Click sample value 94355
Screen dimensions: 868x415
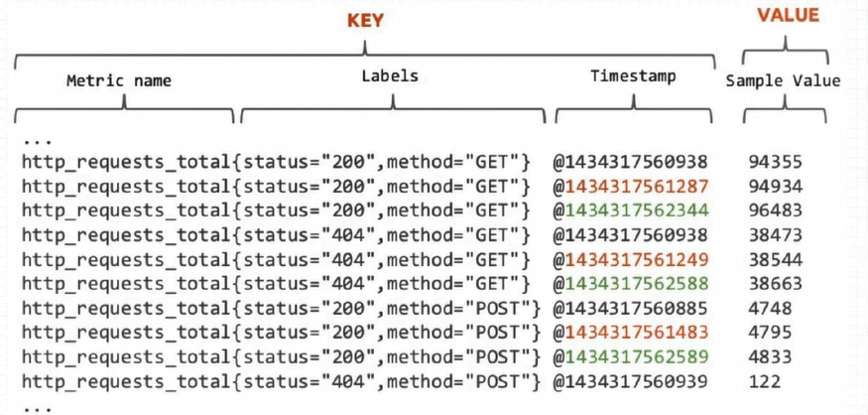[x=775, y=162]
